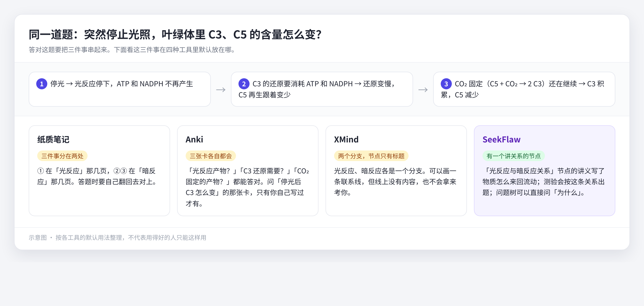Click the 纸质笔记 card heading
644x306 pixels.
(x=53, y=139)
